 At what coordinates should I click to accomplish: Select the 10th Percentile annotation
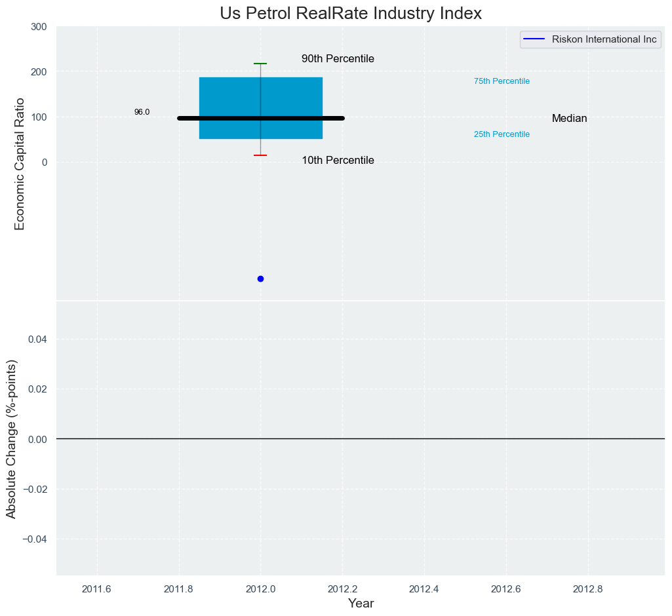point(338,161)
